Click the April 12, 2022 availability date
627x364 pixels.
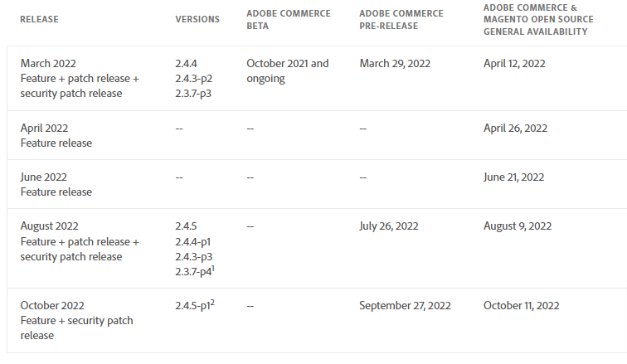(x=514, y=64)
